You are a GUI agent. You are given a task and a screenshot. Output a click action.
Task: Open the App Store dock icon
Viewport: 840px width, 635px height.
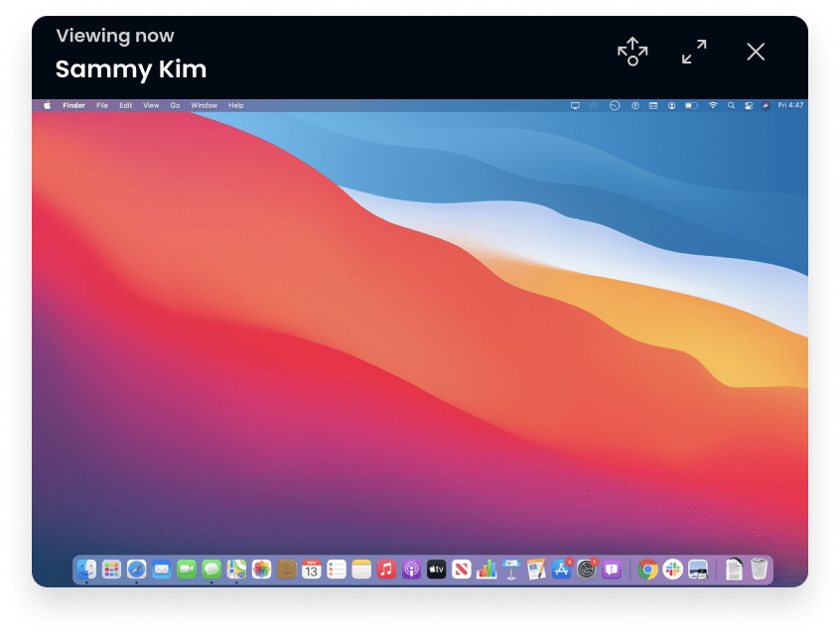[x=561, y=570]
